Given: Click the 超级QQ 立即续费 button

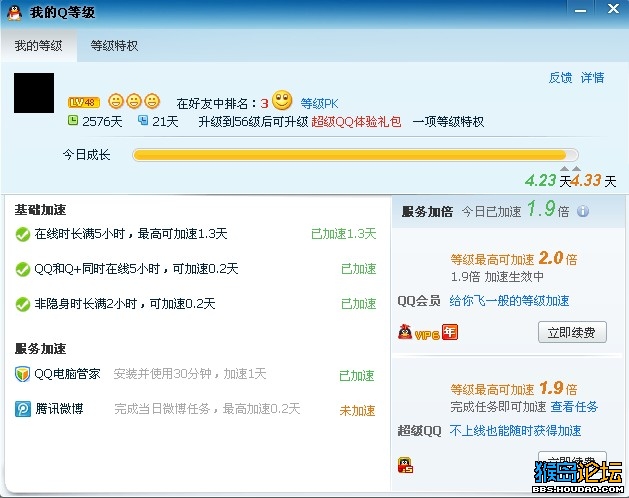Looking at the screenshot, I should [572, 461].
